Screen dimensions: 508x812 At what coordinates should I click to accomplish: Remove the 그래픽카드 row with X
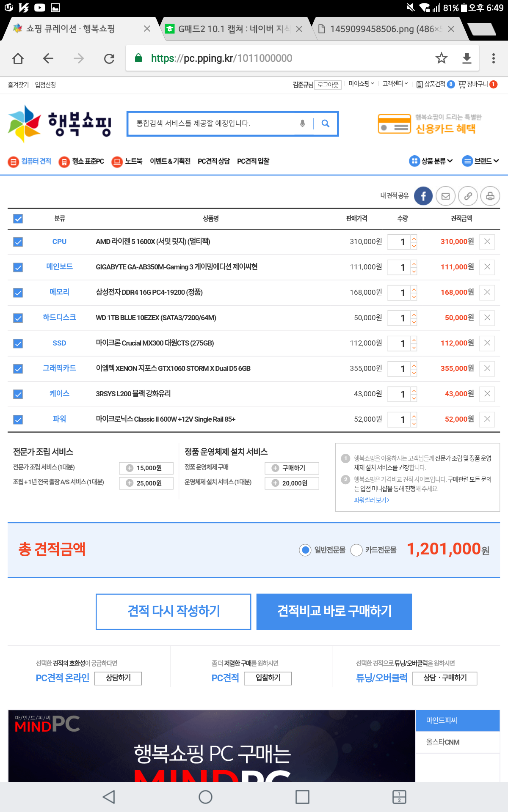[x=487, y=368]
